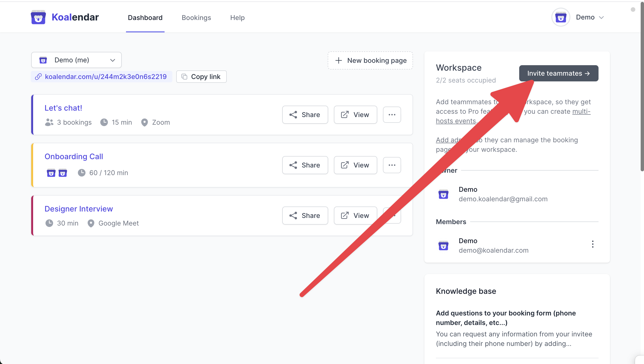The height and width of the screenshot is (364, 644).
Task: Click second host avatar on Onboarding Call
Action: pos(63,173)
